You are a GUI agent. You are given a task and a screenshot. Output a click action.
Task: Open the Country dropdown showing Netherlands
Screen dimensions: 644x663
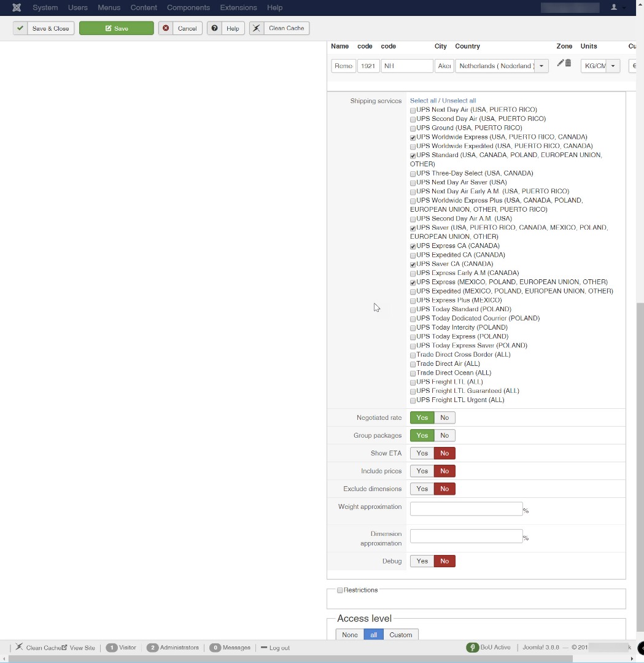pyautogui.click(x=502, y=66)
